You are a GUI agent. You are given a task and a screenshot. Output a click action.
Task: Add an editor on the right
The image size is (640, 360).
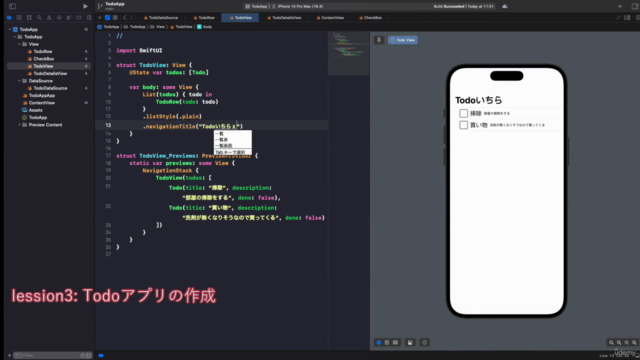point(638,18)
